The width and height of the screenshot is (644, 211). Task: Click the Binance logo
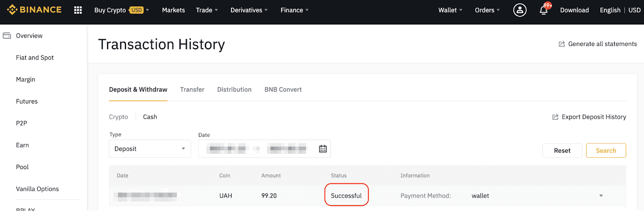(34, 10)
